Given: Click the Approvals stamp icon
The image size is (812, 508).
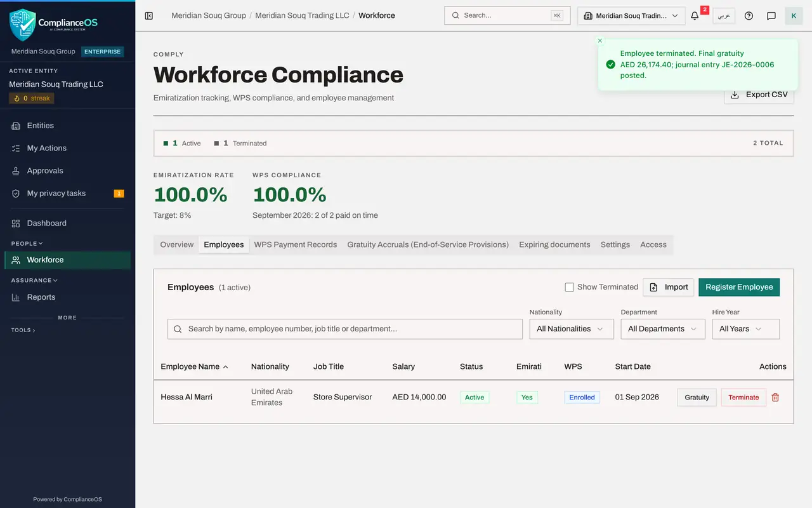Looking at the screenshot, I should [x=16, y=171].
